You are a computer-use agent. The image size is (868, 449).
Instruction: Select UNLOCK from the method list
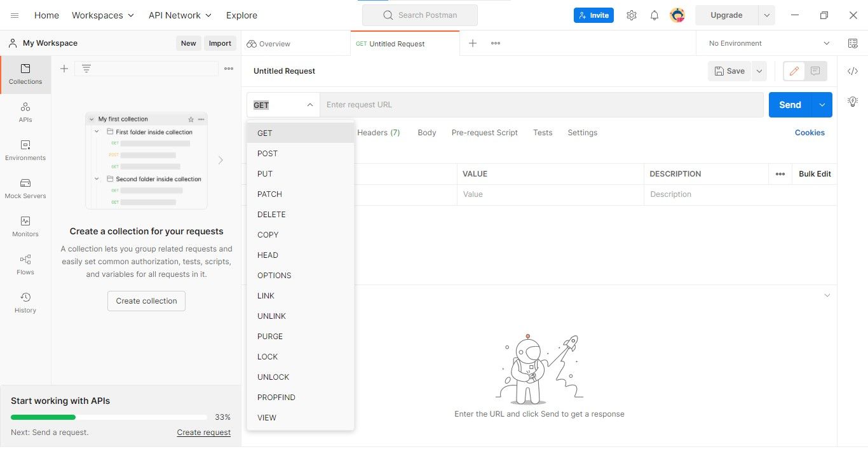301,377
